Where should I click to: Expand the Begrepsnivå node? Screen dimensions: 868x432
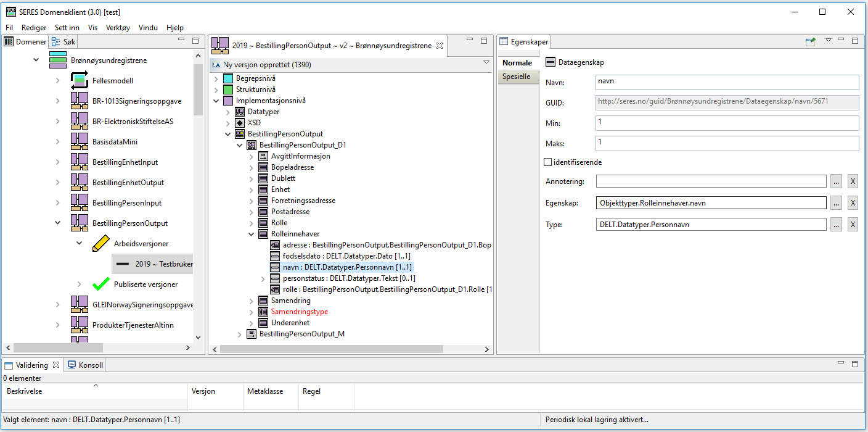click(216, 78)
